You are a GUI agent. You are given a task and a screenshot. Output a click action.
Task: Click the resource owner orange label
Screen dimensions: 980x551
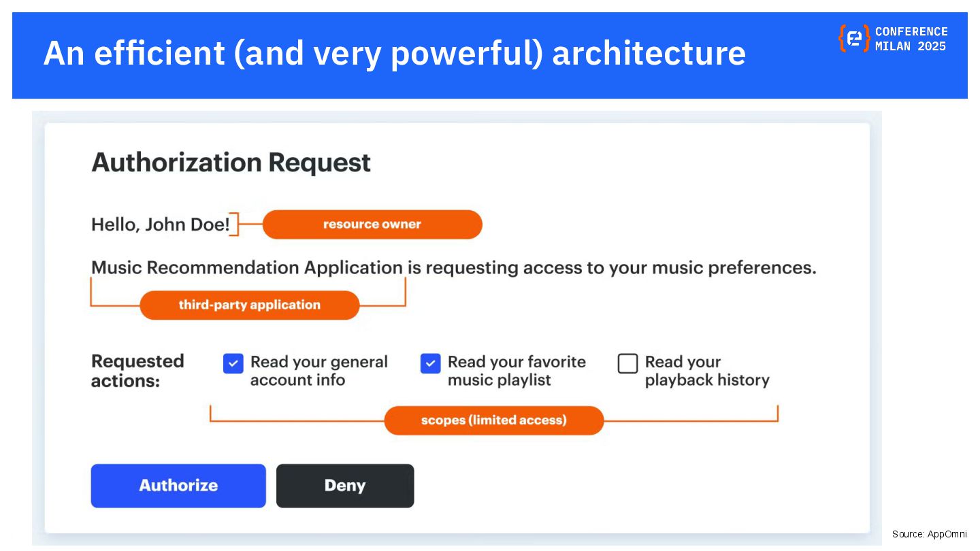372,224
